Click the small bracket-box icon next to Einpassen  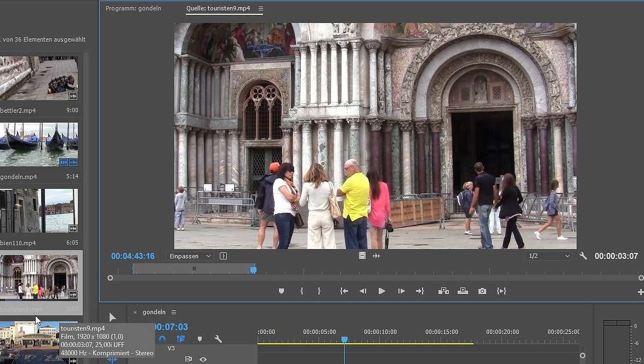pyautogui.click(x=223, y=256)
